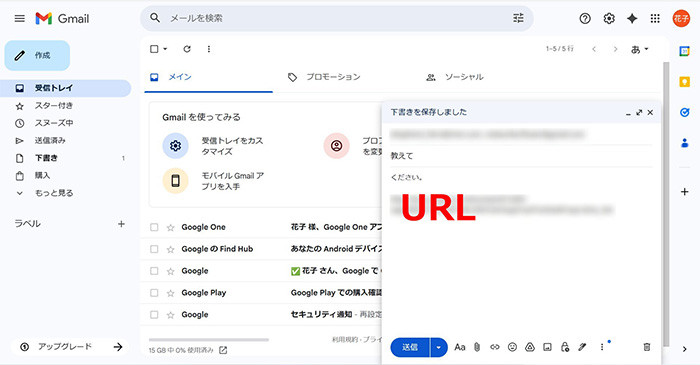The height and width of the screenshot is (365, 700).
Task: Click the subject field 教えて
Action: 521,156
